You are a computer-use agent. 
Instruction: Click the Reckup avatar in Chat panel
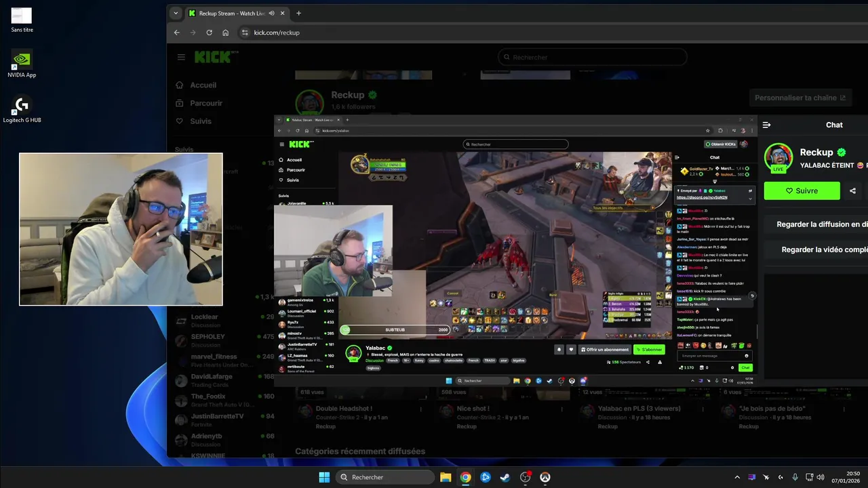pyautogui.click(x=778, y=157)
